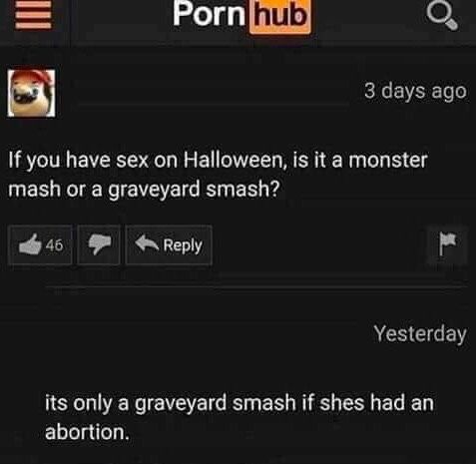Click the white Porn logo text

pyautogui.click(x=209, y=14)
